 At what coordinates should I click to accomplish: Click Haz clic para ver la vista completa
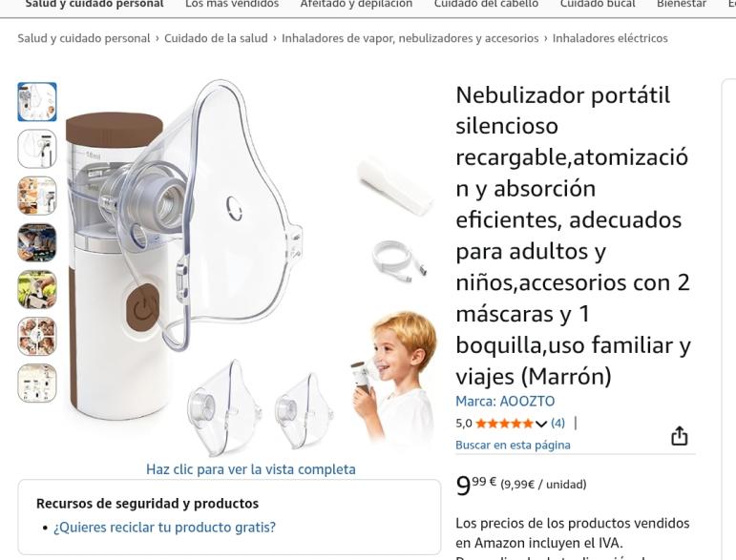tap(251, 469)
